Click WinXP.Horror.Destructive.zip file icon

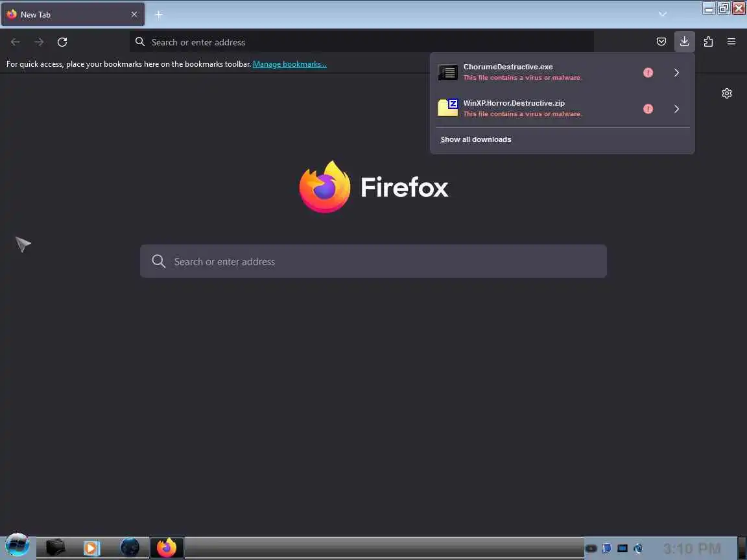(x=448, y=108)
